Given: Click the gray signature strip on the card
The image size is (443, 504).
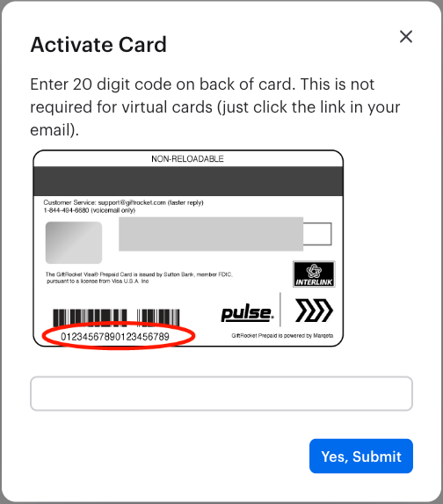Looking at the screenshot, I should coord(211,234).
